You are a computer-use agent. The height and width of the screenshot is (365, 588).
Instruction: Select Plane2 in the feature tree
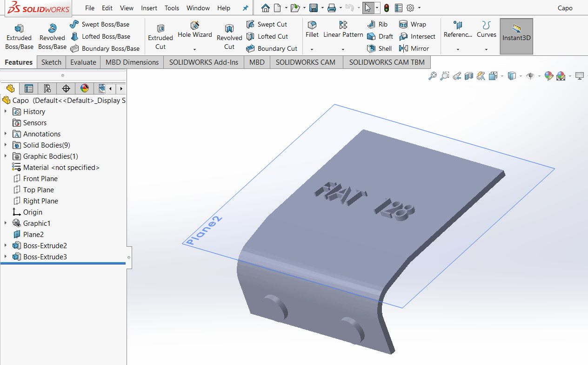33,235
